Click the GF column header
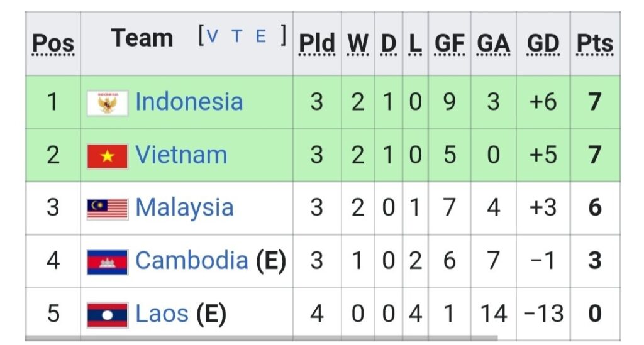This screenshot has width=644, height=345. click(449, 43)
